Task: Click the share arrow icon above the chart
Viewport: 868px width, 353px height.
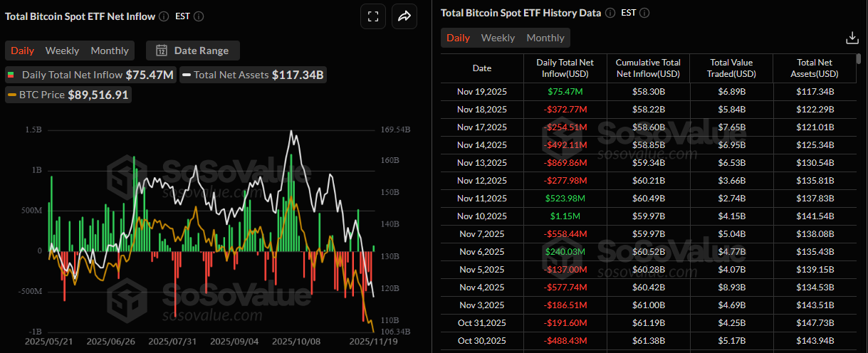Action: pos(404,16)
